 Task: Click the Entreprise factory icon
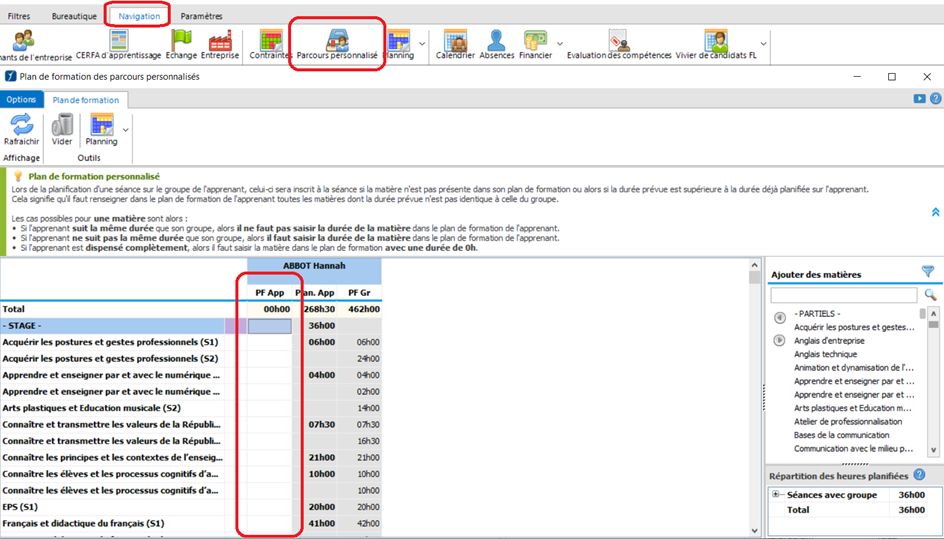(x=220, y=43)
